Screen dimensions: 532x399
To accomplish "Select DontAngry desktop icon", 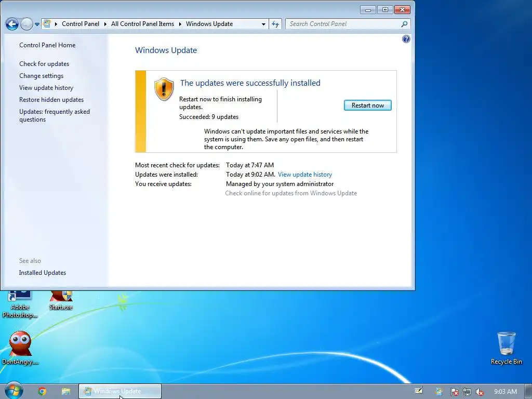I will (x=20, y=348).
